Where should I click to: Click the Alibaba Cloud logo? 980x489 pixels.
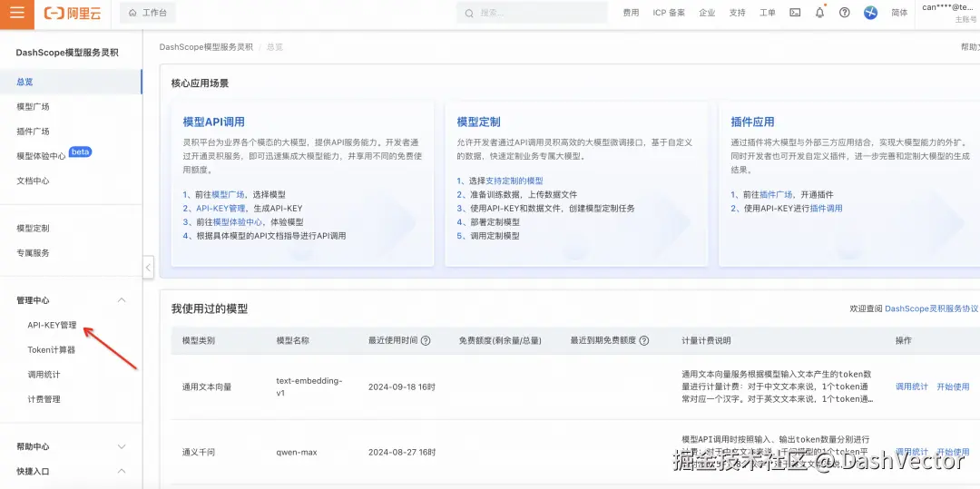73,13
